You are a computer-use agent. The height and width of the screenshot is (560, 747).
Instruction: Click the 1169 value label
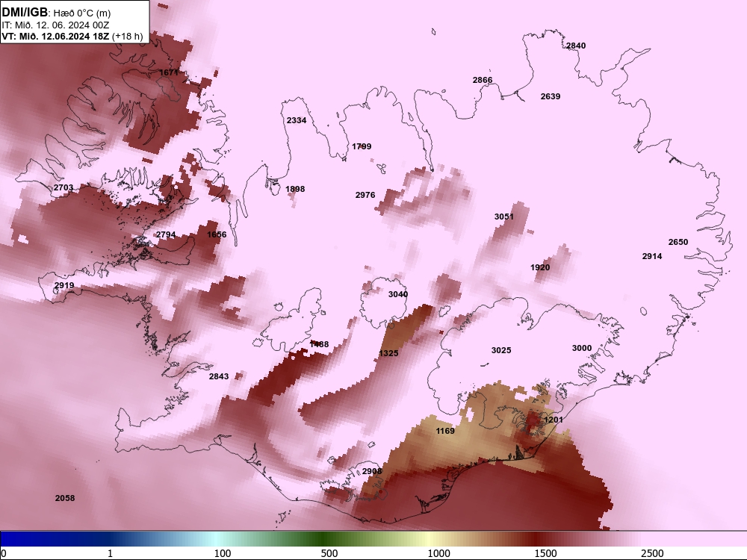click(445, 431)
